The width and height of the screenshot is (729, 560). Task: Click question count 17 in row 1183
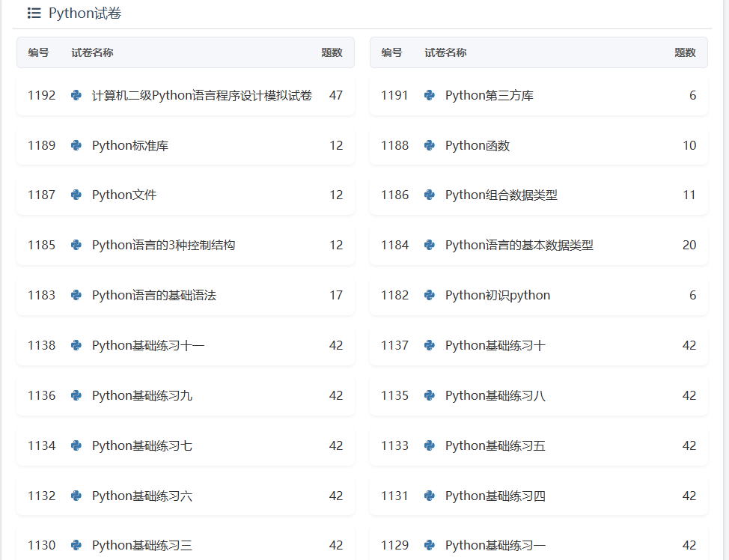click(336, 296)
